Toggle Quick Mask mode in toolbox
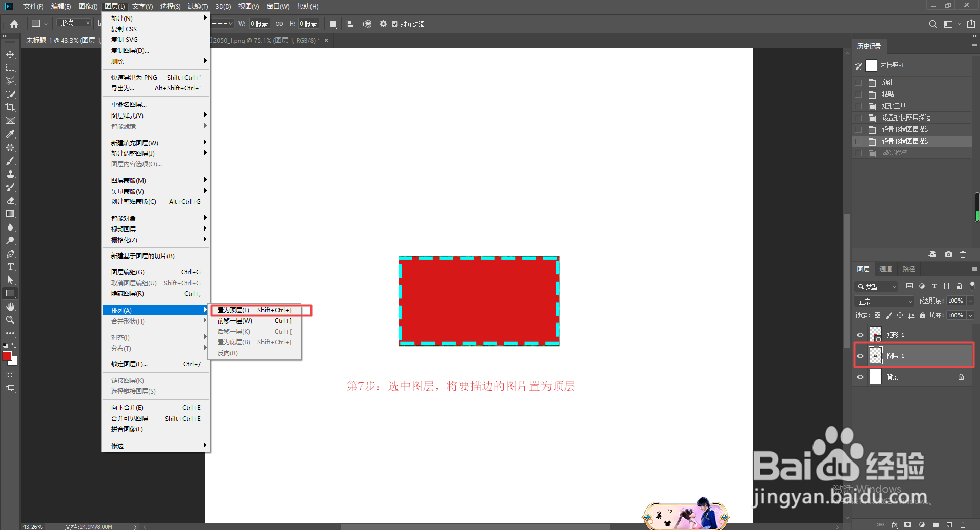Viewport: 980px width, 530px height. click(x=10, y=375)
